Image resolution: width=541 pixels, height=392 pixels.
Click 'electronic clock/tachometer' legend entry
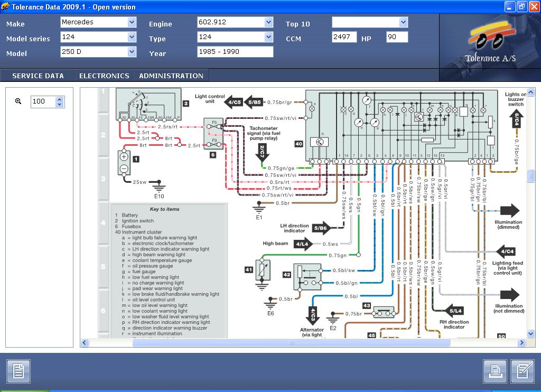click(x=163, y=244)
